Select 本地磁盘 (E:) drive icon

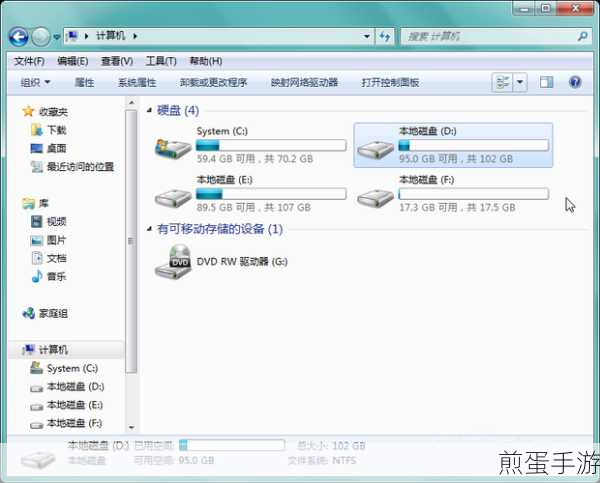173,197
